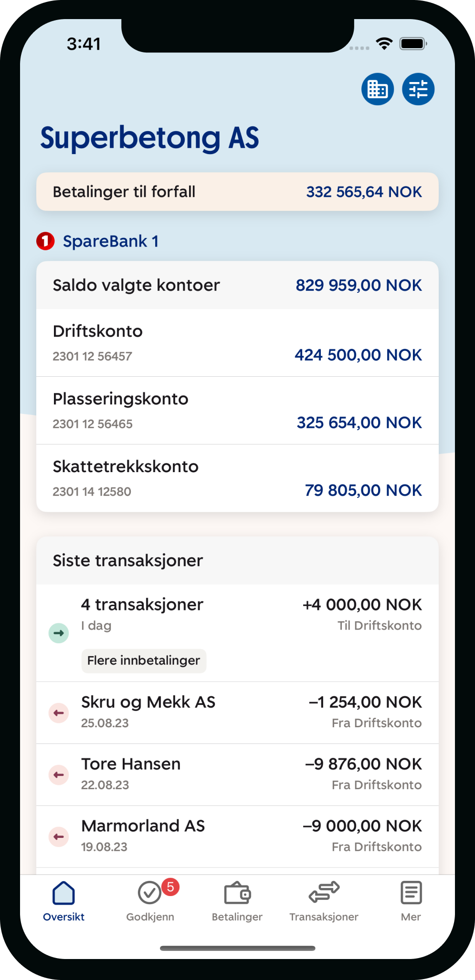Tap the green incoming arrow icon
The width and height of the screenshot is (475, 980).
pyautogui.click(x=59, y=633)
